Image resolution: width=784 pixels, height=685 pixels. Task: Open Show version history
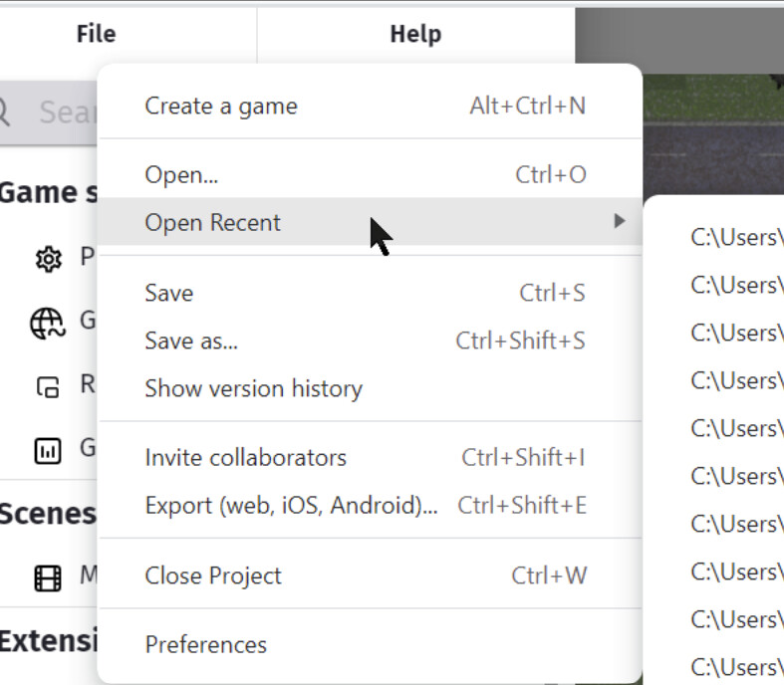pyautogui.click(x=253, y=388)
